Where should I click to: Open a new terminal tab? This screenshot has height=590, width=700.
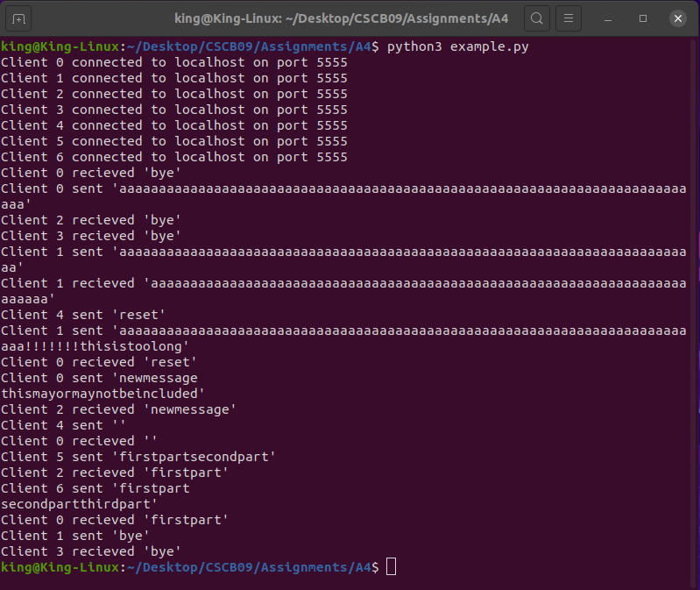pyautogui.click(x=19, y=18)
